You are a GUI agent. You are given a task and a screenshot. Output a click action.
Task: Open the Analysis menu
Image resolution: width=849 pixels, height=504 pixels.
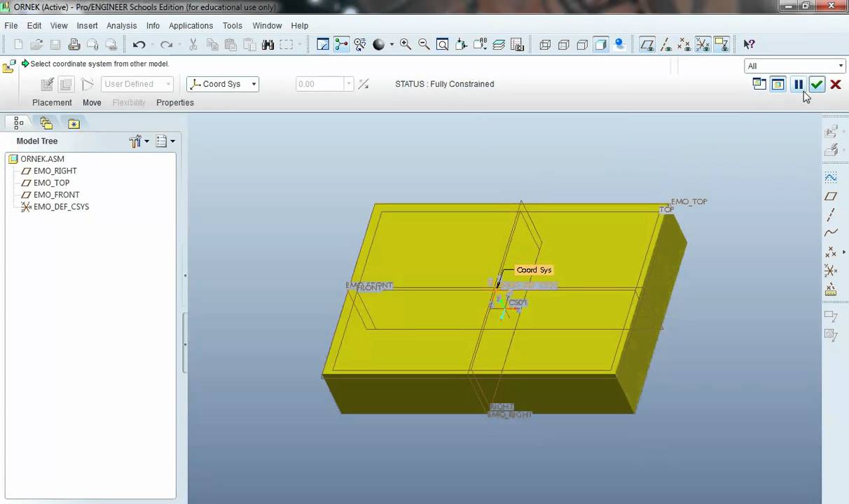point(122,26)
